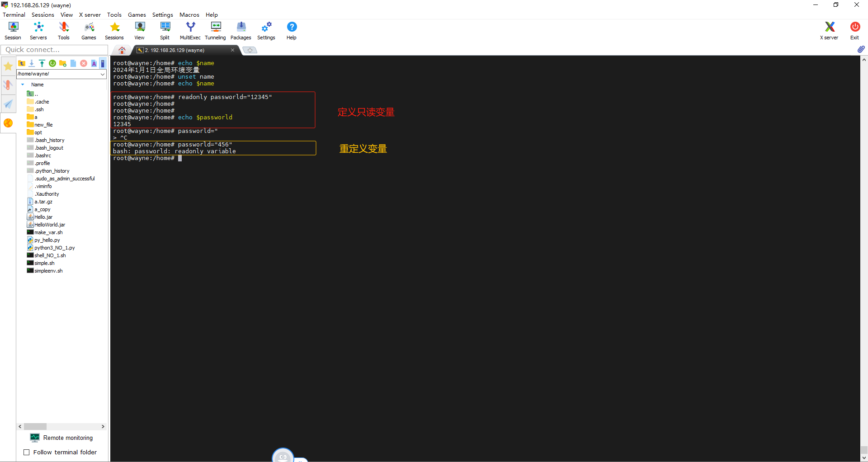Select the make_var.sh script
Image resolution: width=868 pixels, height=462 pixels.
pyautogui.click(x=45, y=232)
